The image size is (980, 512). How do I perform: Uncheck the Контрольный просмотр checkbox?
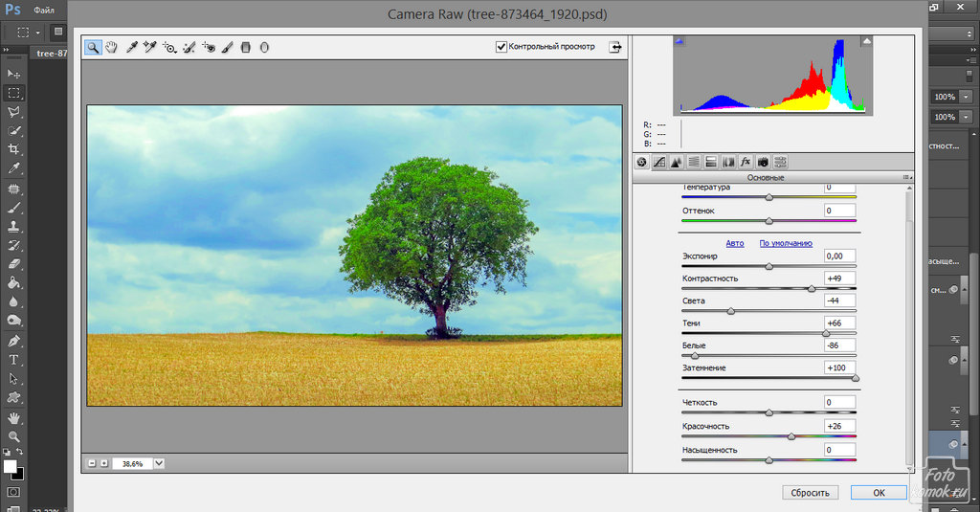tap(501, 47)
